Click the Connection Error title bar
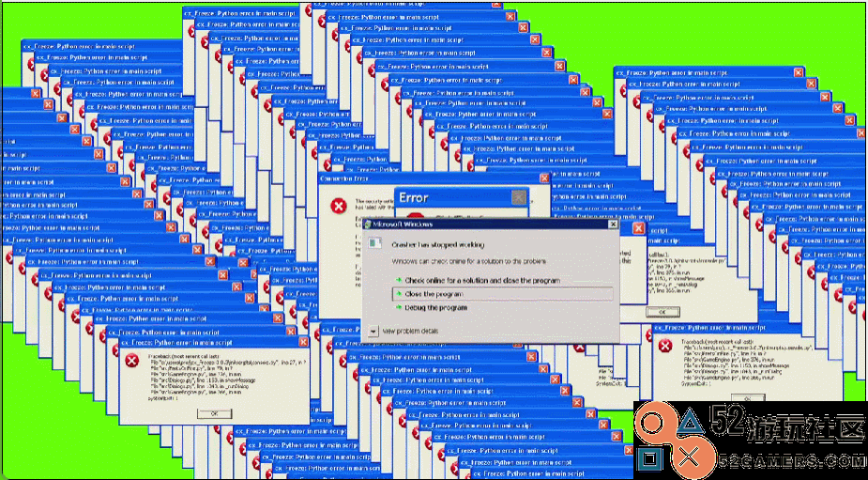Screen dimensions: 868x480 coord(434,178)
